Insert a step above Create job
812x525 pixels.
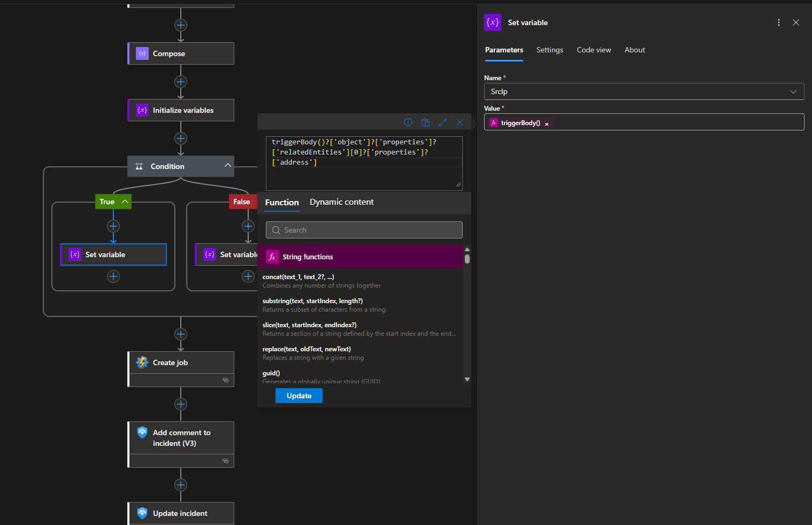tap(181, 334)
